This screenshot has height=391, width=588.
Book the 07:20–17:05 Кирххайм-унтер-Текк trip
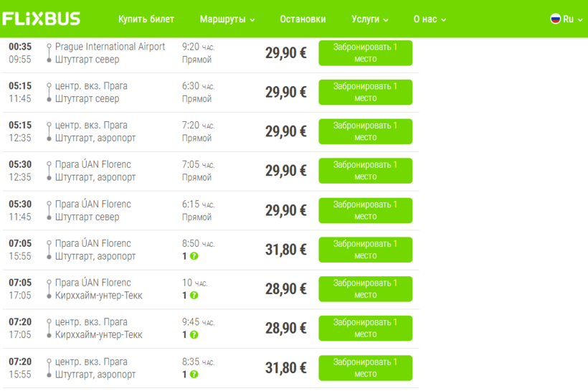point(365,329)
